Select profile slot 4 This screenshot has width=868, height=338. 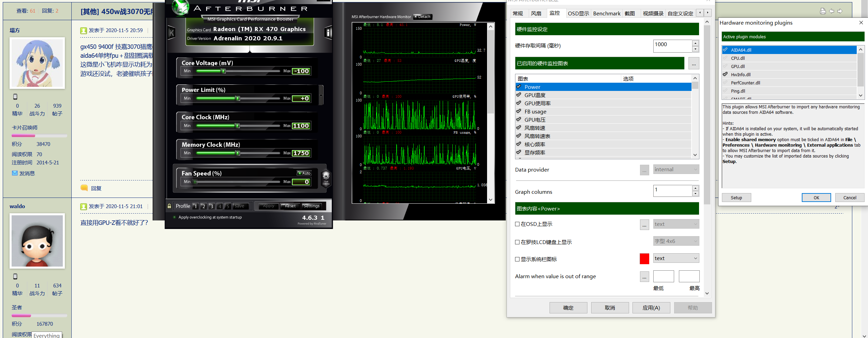point(220,206)
